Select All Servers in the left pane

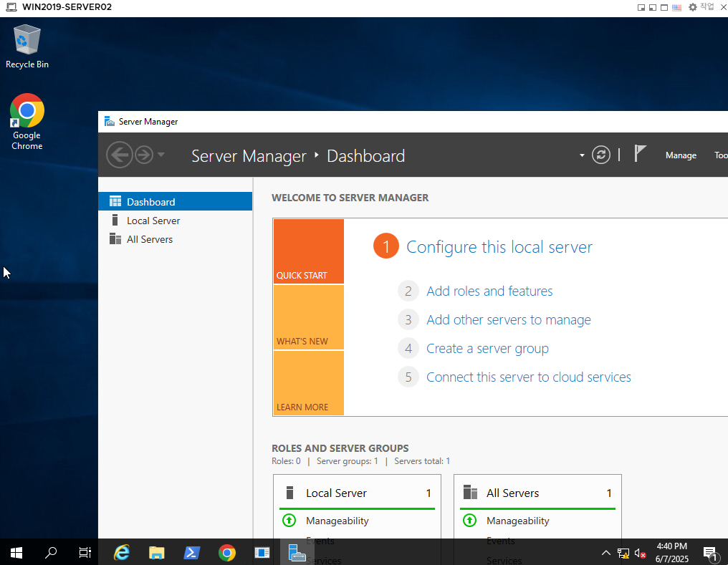175,239
